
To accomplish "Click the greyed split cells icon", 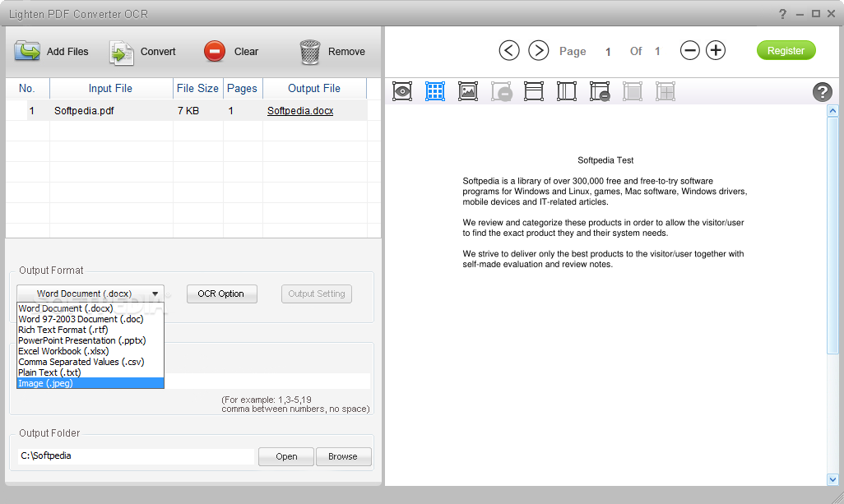I will (x=665, y=91).
